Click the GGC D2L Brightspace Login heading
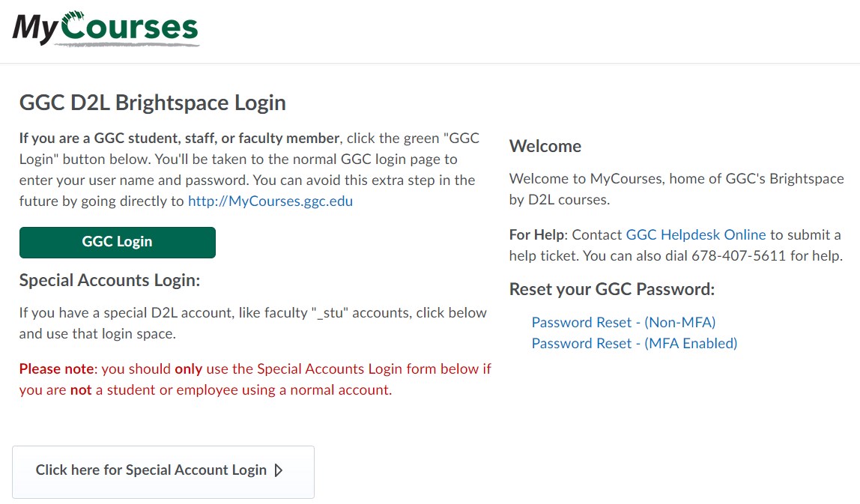The height and width of the screenshot is (504, 860). pyautogui.click(x=153, y=103)
